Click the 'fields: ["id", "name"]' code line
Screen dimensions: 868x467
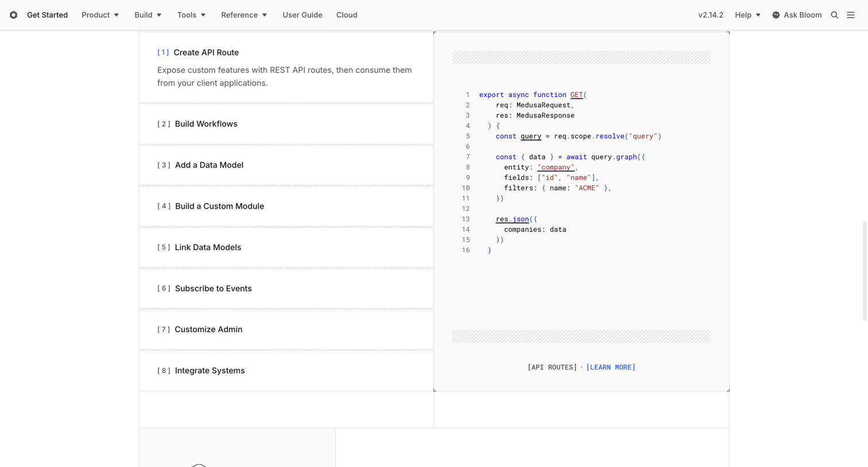pyautogui.click(x=551, y=178)
